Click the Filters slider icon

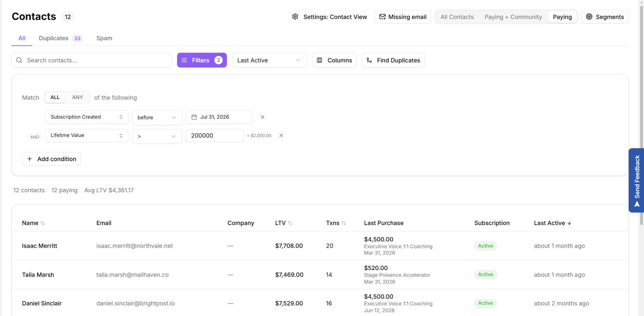tap(184, 60)
